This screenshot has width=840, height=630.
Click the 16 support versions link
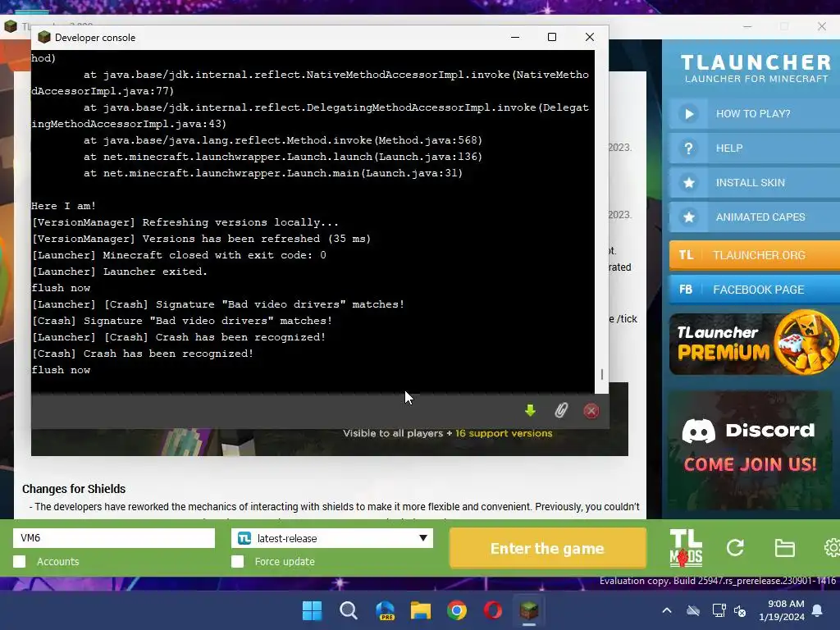pos(504,433)
